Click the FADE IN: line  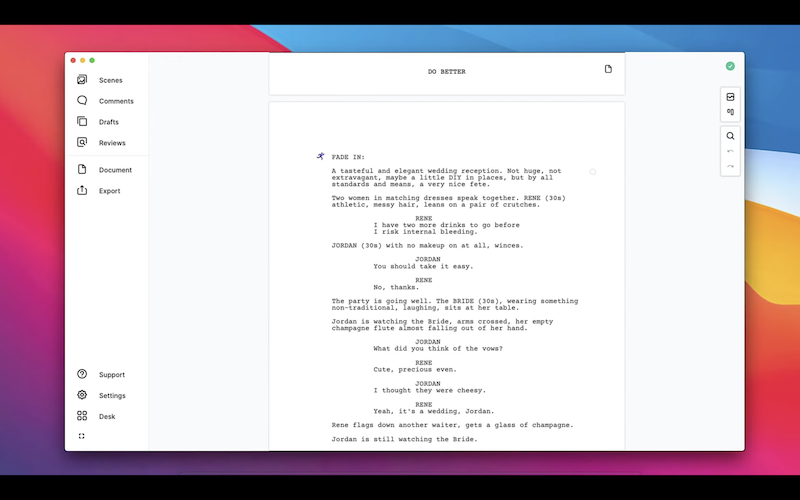click(x=348, y=157)
